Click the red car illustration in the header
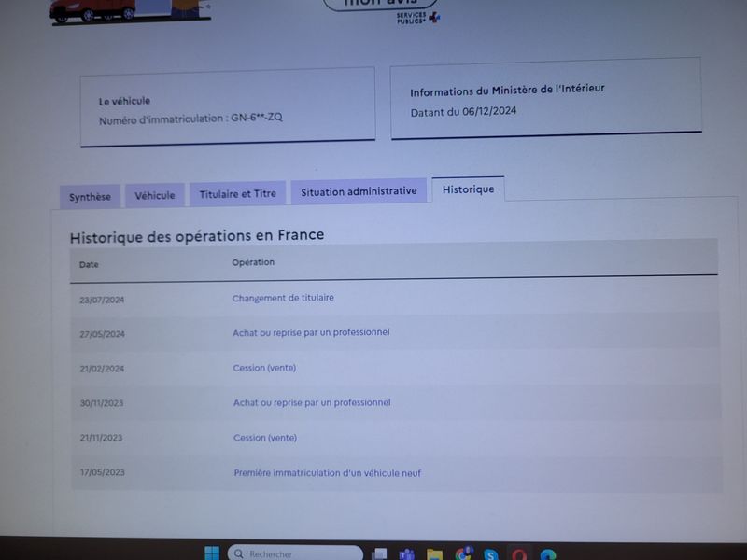The height and width of the screenshot is (560, 747). [93, 10]
